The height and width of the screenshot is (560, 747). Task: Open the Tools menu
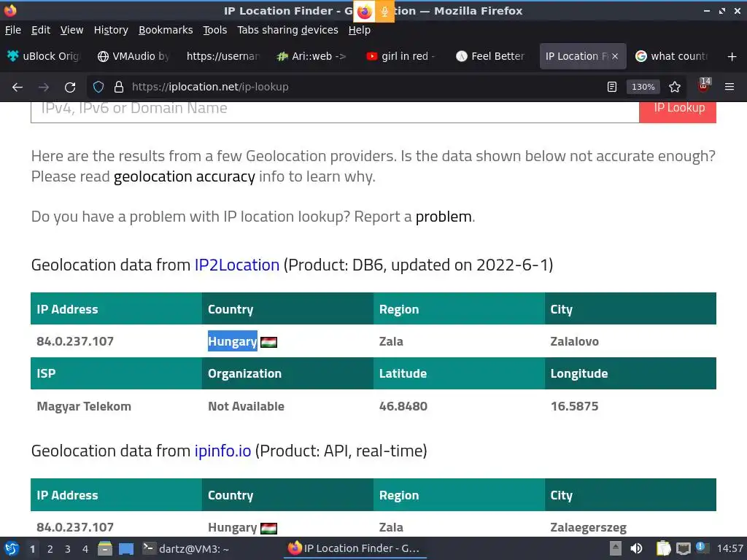click(215, 30)
